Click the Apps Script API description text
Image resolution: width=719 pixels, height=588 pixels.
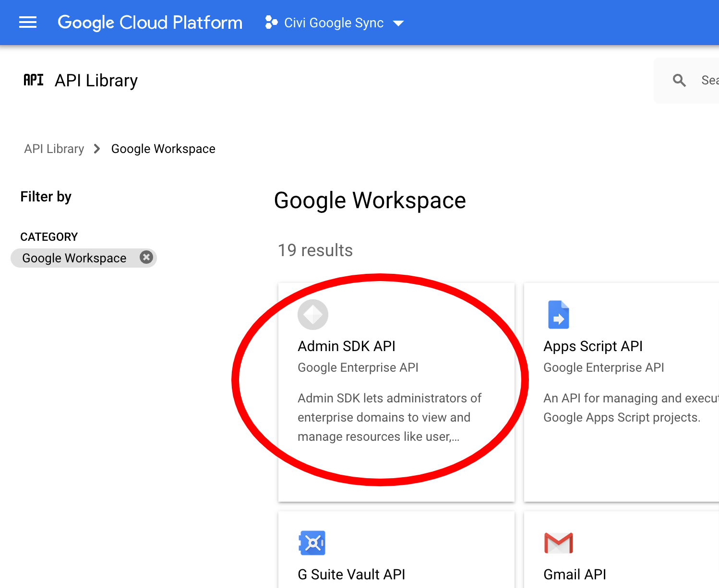coord(631,408)
